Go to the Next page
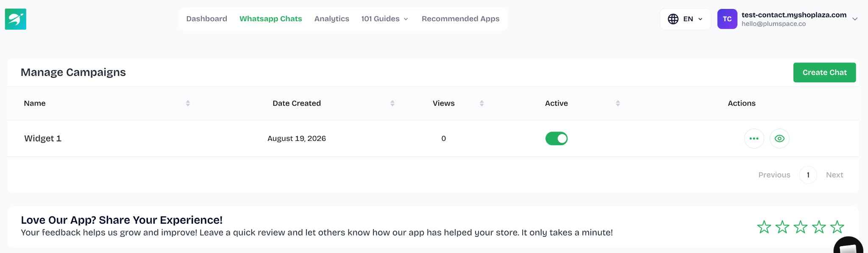Image resolution: width=868 pixels, height=253 pixels. tap(835, 175)
